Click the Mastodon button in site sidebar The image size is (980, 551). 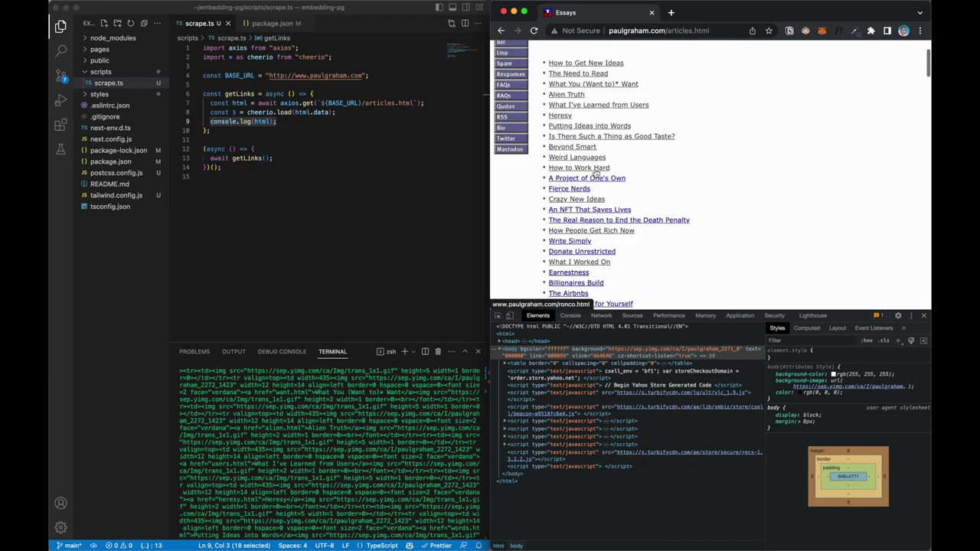click(511, 148)
